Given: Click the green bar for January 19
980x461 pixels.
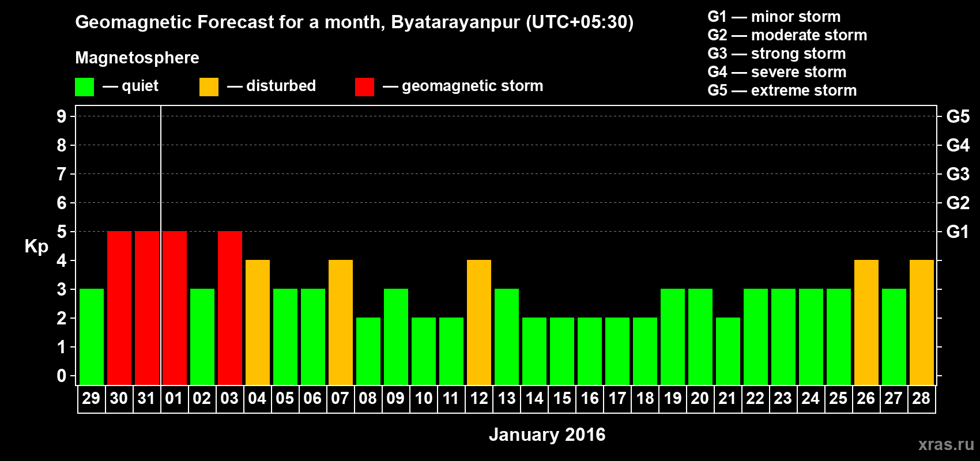Looking at the screenshot, I should (673, 337).
